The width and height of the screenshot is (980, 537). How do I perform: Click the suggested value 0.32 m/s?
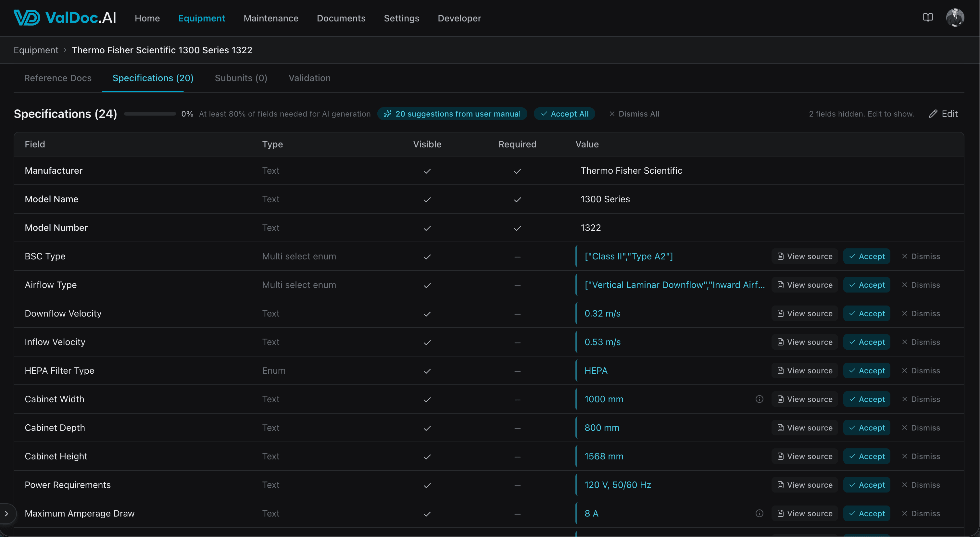[x=603, y=313]
